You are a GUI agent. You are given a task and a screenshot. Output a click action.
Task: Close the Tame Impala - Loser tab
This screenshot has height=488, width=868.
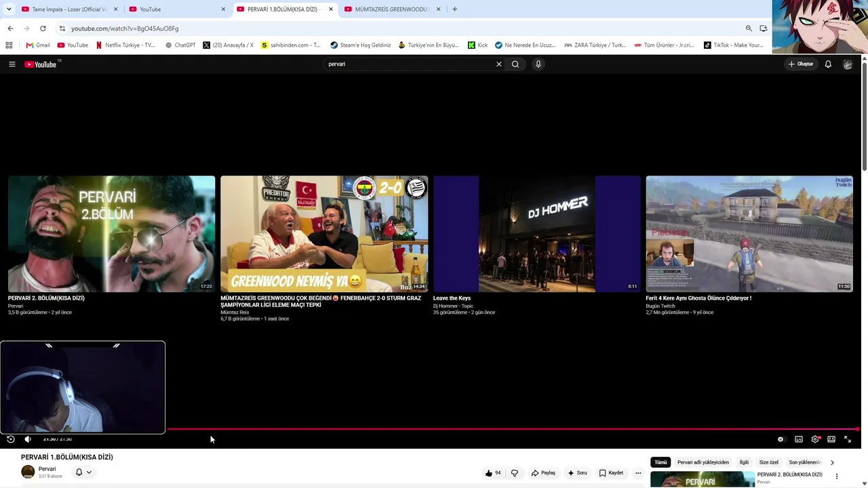point(116,9)
